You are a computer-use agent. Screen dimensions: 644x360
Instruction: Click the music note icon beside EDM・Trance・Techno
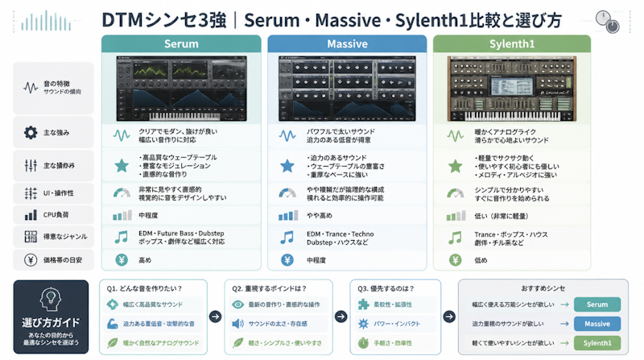pyautogui.click(x=287, y=238)
